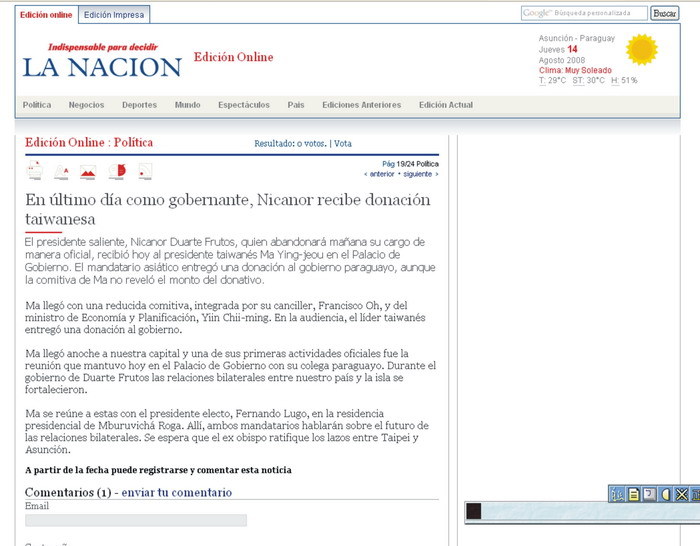Image resolution: width=700 pixels, height=546 pixels.
Task: Click the half-moon icon in floating toolbar
Action: pyautogui.click(x=666, y=494)
